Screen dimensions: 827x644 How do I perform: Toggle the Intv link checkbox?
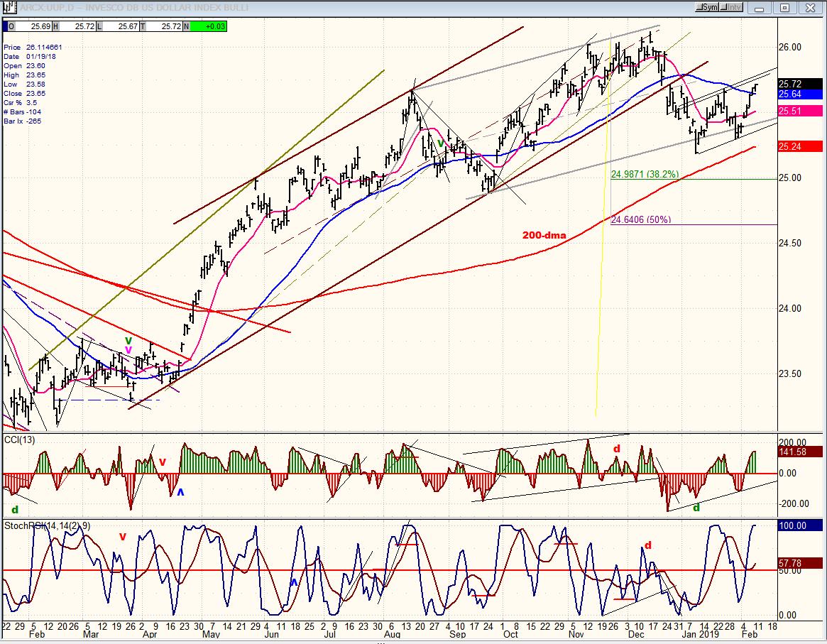(731, 7)
